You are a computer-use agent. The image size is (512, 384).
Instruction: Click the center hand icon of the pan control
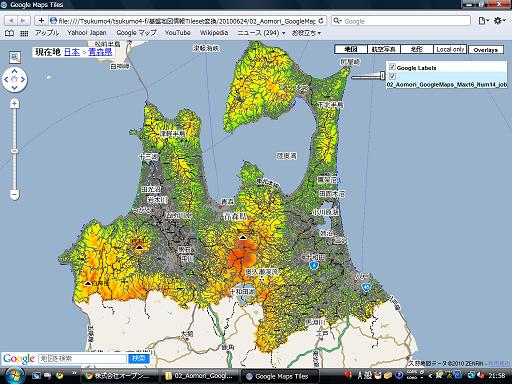[14, 79]
